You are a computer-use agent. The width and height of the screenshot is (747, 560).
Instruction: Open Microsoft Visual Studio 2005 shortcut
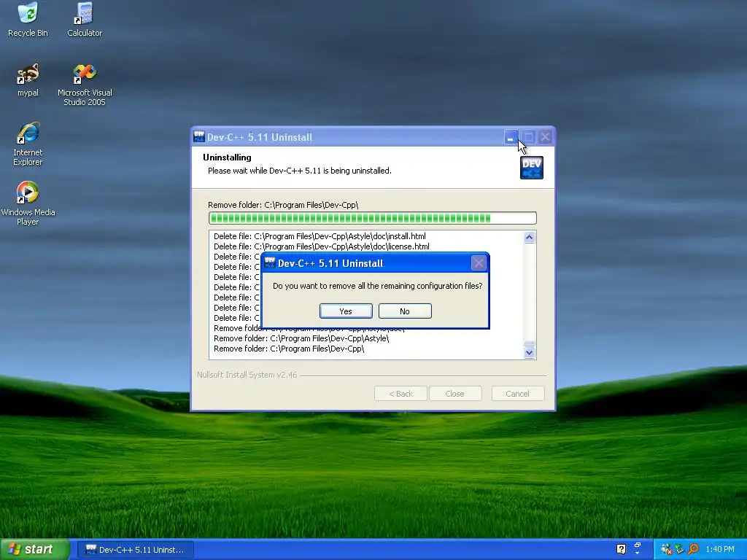tap(85, 85)
